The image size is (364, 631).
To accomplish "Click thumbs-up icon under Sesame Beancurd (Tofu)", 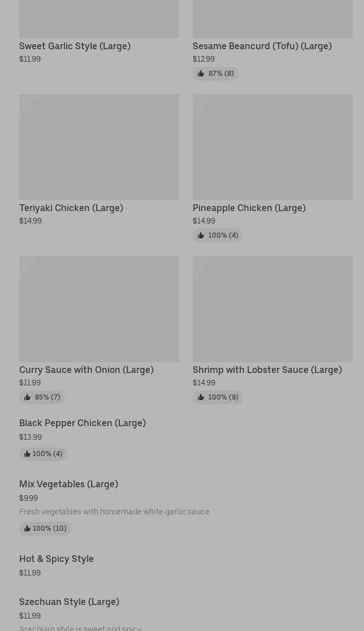I will coord(201,74).
